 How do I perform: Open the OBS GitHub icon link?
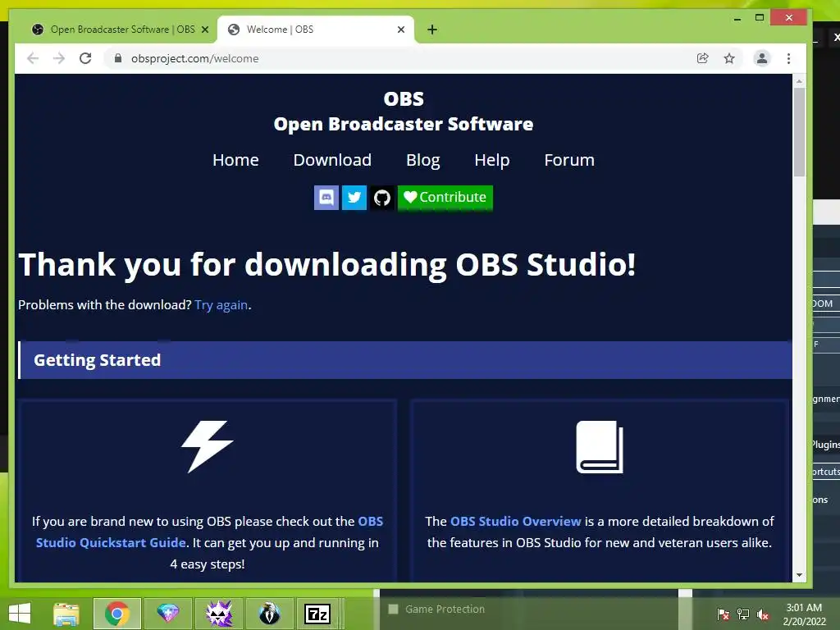382,198
